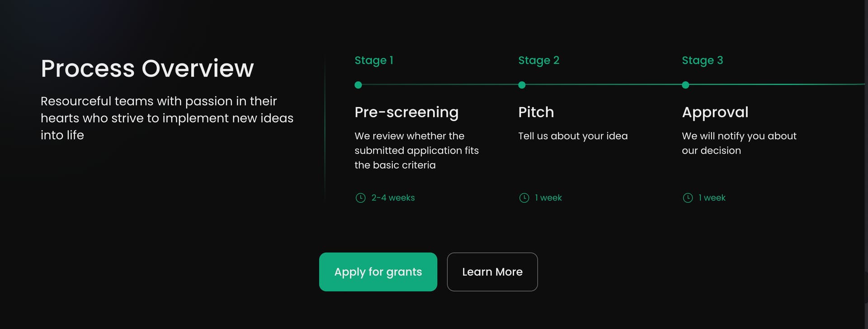The image size is (868, 329).
Task: Click the Stage 3 label
Action: [x=702, y=60]
